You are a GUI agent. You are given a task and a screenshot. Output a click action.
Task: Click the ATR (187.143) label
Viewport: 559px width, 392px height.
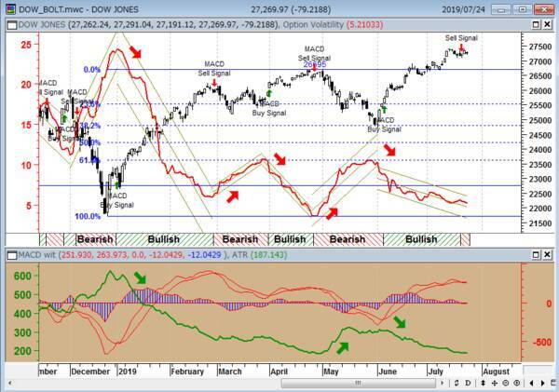[x=260, y=255]
